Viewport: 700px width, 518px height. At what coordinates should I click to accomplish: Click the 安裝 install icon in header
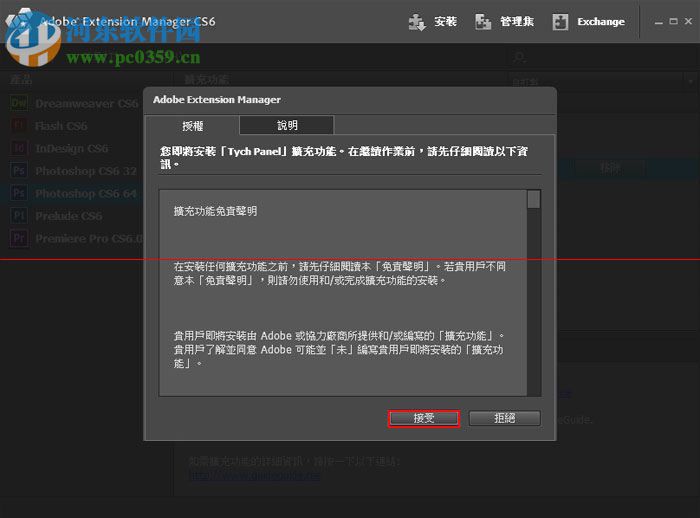(x=417, y=22)
